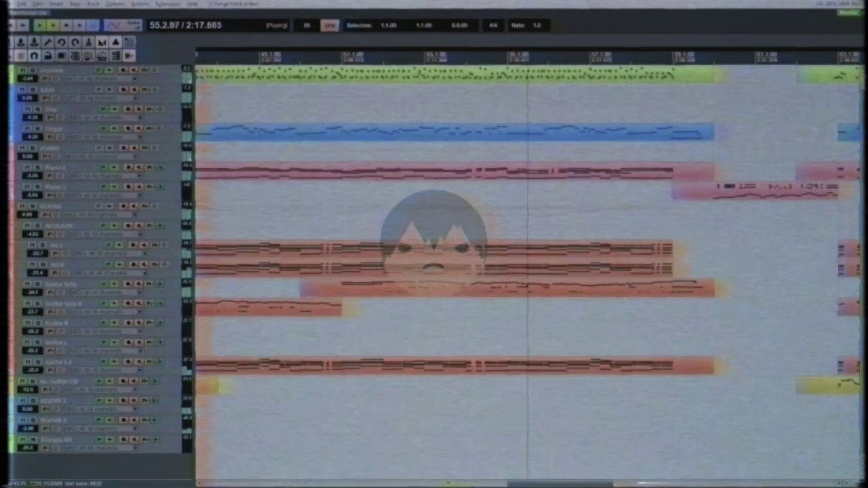The height and width of the screenshot is (488, 868).
Task: Open FX button on Piano 1 track
Action: 103,167
